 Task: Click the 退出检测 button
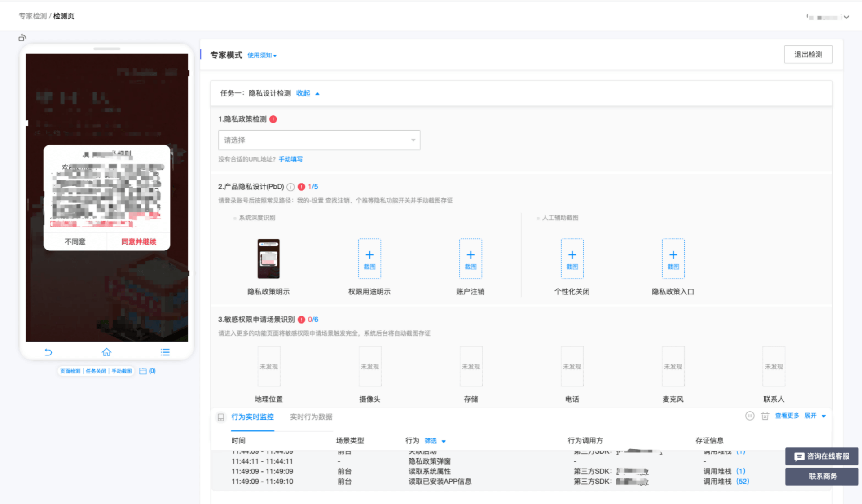[808, 54]
